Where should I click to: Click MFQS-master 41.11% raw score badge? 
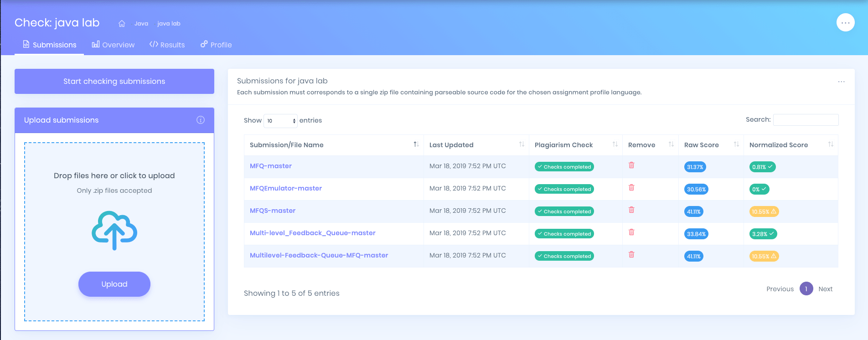693,211
